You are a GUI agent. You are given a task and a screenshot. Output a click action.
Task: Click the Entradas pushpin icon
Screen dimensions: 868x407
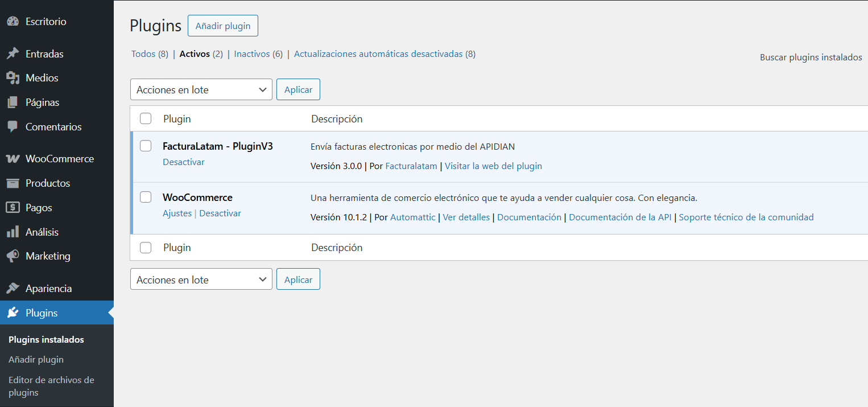point(13,54)
